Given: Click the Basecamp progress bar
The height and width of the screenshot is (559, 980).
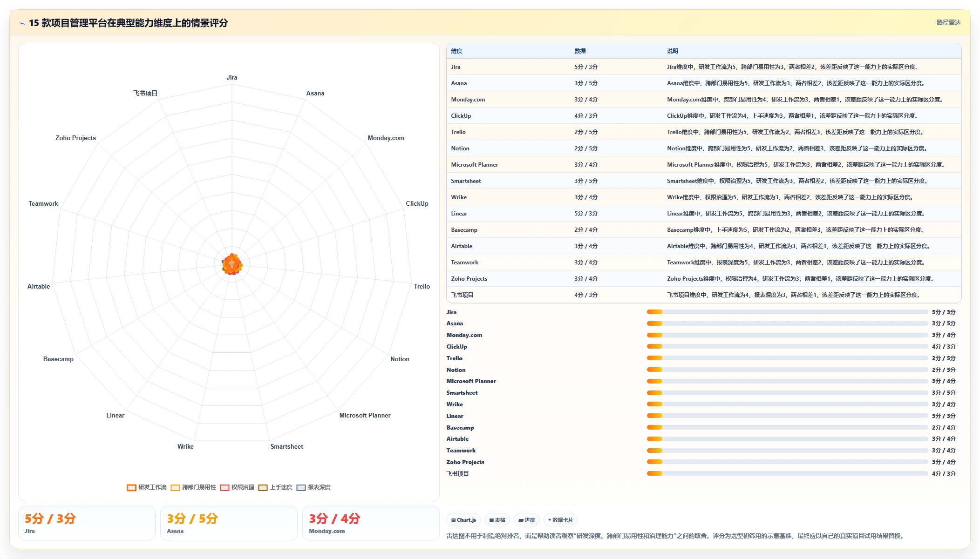Looking at the screenshot, I should pos(787,427).
